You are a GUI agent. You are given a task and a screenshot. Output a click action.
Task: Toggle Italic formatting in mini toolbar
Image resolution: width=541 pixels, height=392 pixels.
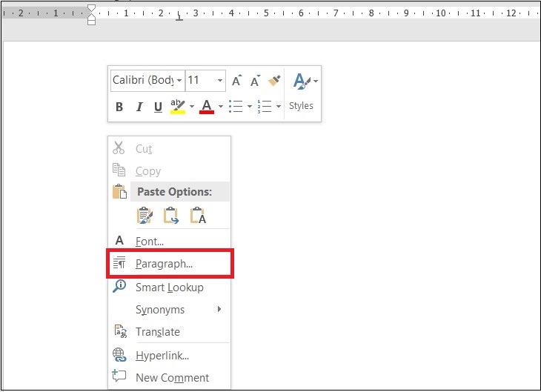[139, 107]
